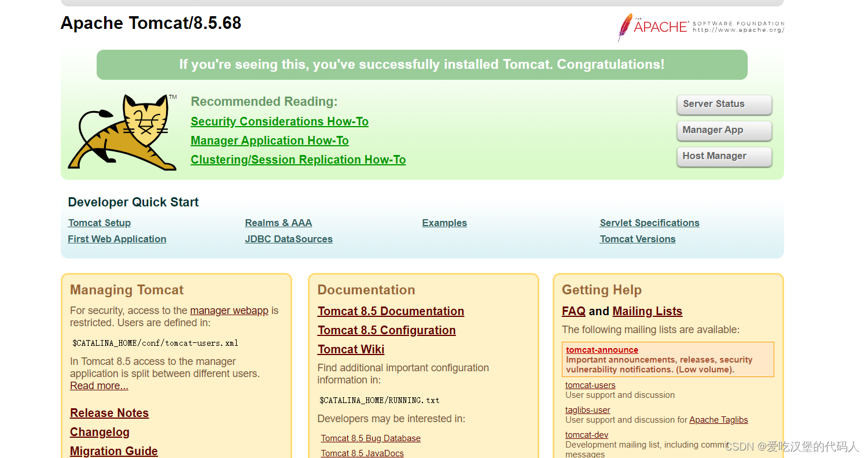This screenshot has height=458, width=868.
Task: Click the Getting Help heading
Action: (x=602, y=290)
